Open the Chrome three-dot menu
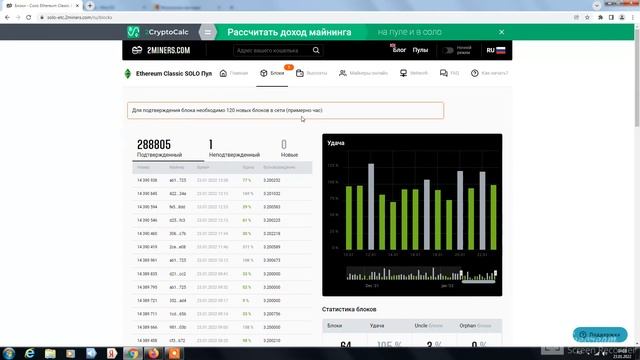Viewport: 640px width, 360px height. click(633, 18)
